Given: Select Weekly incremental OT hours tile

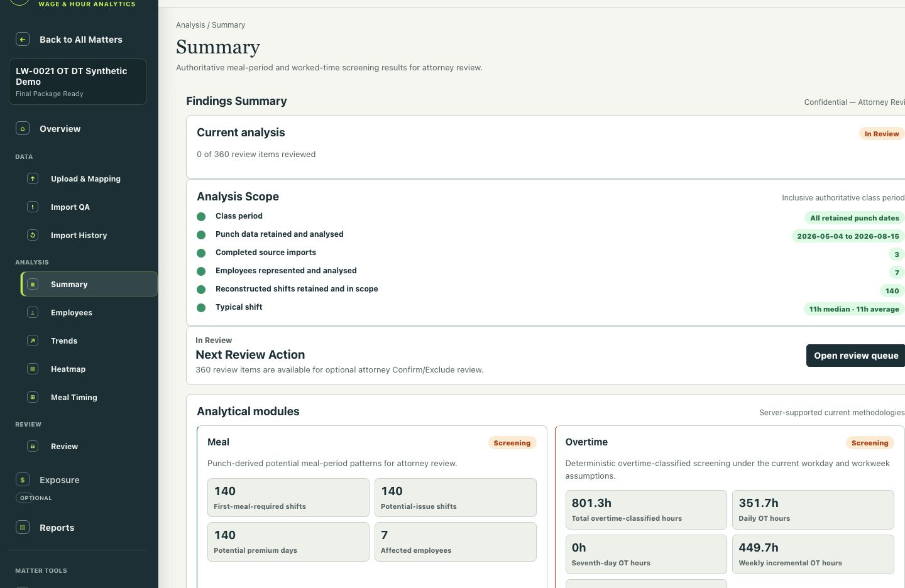Looking at the screenshot, I should pyautogui.click(x=813, y=554).
